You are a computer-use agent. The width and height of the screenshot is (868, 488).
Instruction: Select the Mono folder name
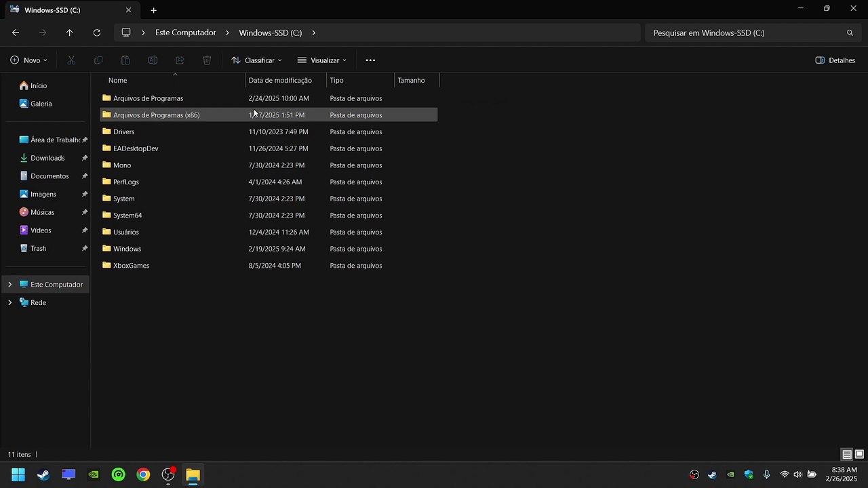coord(122,165)
